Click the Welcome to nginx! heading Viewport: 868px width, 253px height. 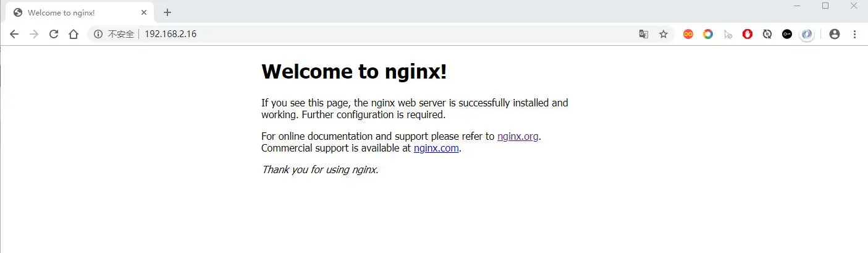coord(354,72)
